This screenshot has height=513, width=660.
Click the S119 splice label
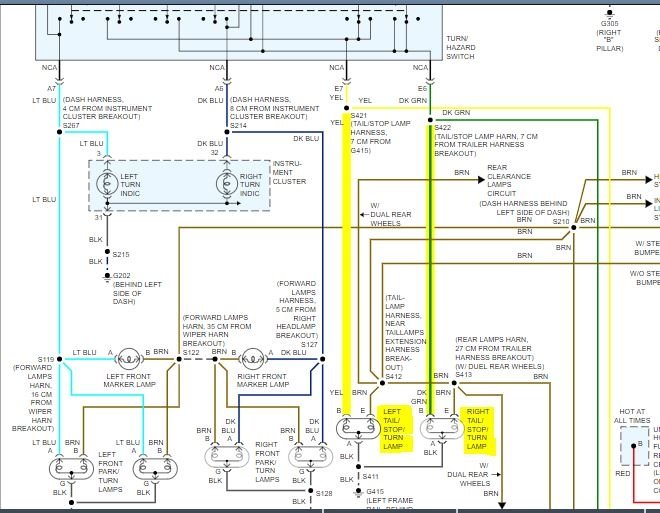click(46, 359)
